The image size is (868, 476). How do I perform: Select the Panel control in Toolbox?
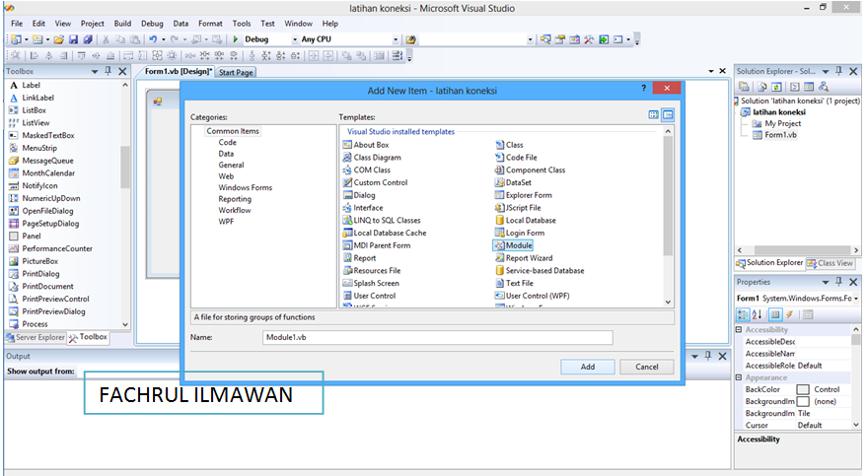tap(25, 236)
